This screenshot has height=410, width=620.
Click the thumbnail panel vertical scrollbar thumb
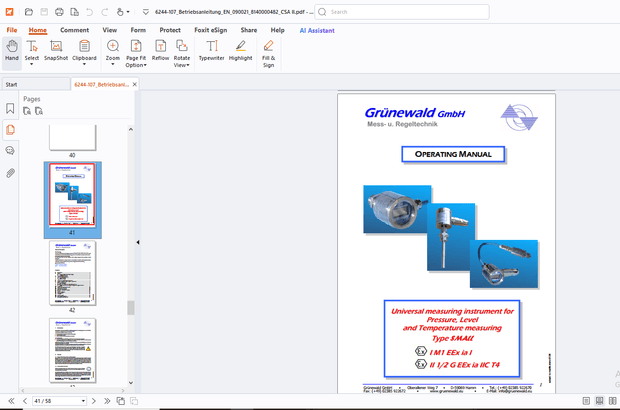(130, 308)
